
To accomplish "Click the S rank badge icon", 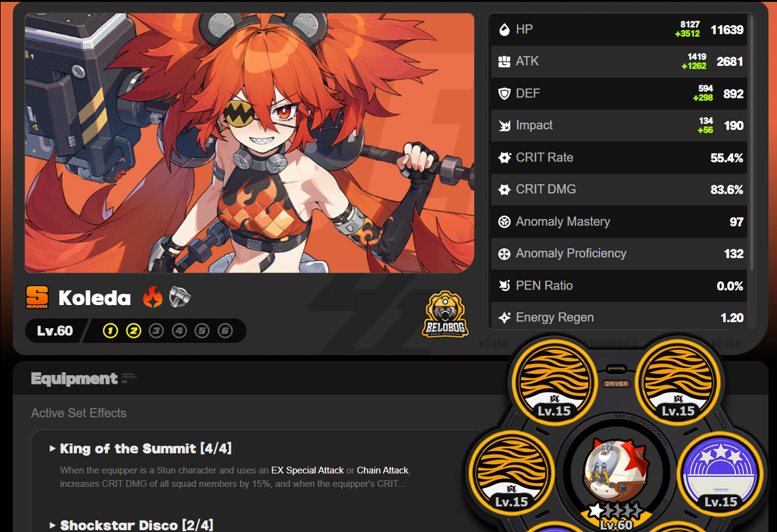I will [37, 298].
